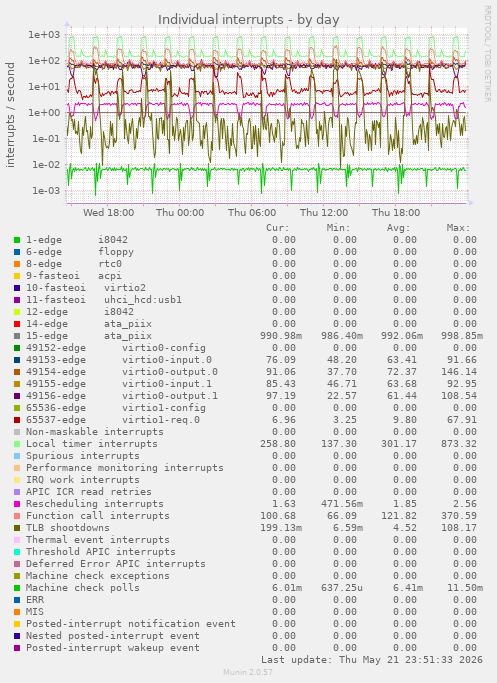This screenshot has width=497, height=683.
Task: Click the olive TLB shootdowns legend swatch
Action: (17, 528)
